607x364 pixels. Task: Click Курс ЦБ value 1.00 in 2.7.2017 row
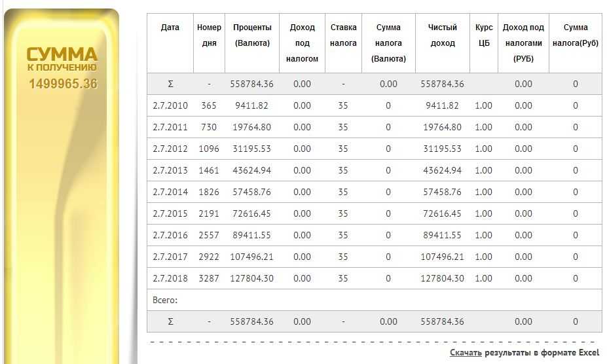tap(483, 257)
